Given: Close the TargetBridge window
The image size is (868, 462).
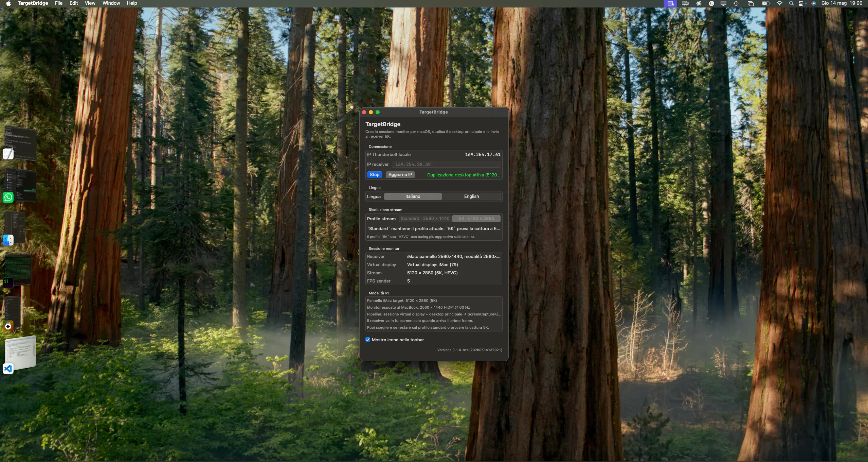Looking at the screenshot, I should [x=364, y=112].
